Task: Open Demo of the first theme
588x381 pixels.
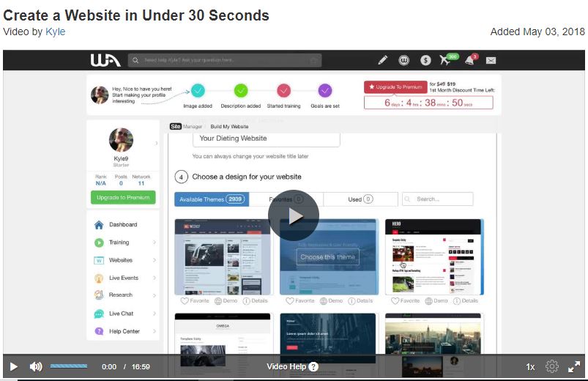Action: 226,300
